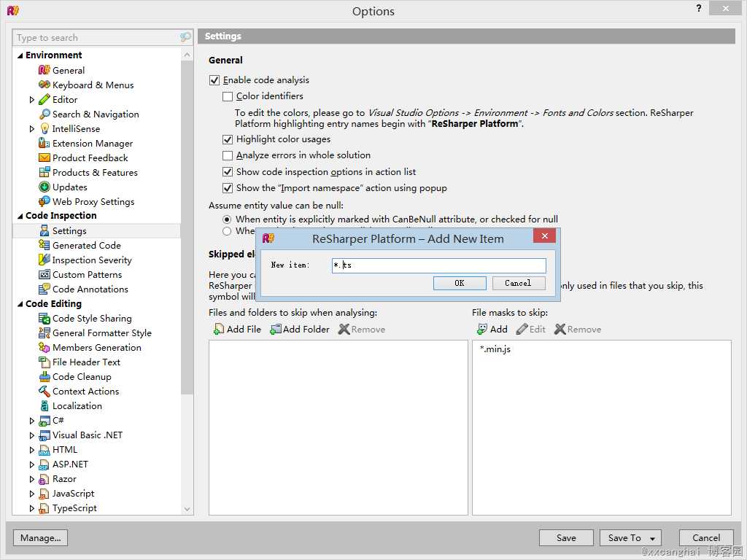Collapse the Code Inspection section

pyautogui.click(x=20, y=216)
